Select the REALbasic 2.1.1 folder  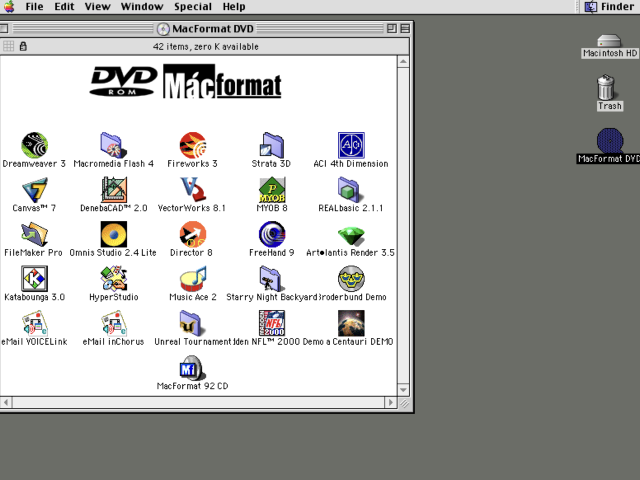click(x=349, y=189)
